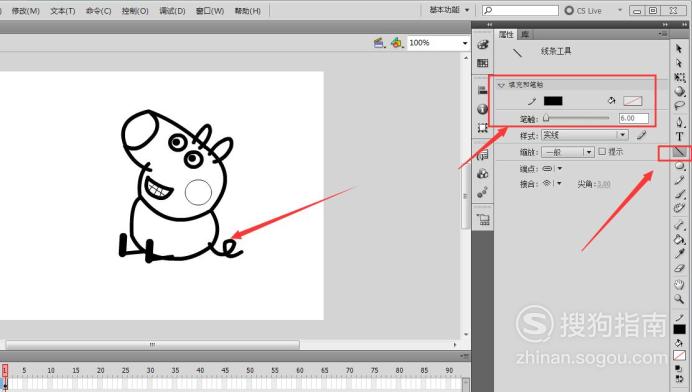Viewport: 692px width, 392px height.
Task: Select the Selection arrow tool
Action: pyautogui.click(x=679, y=49)
